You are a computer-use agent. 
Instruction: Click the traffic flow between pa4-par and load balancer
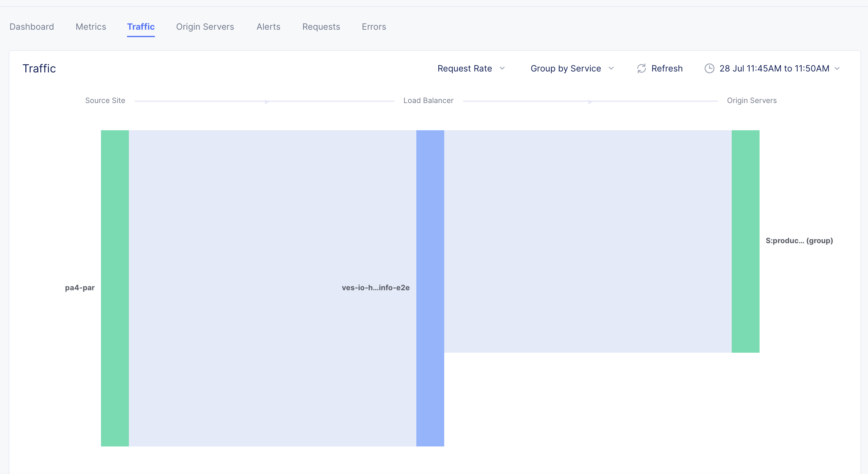pyautogui.click(x=270, y=290)
